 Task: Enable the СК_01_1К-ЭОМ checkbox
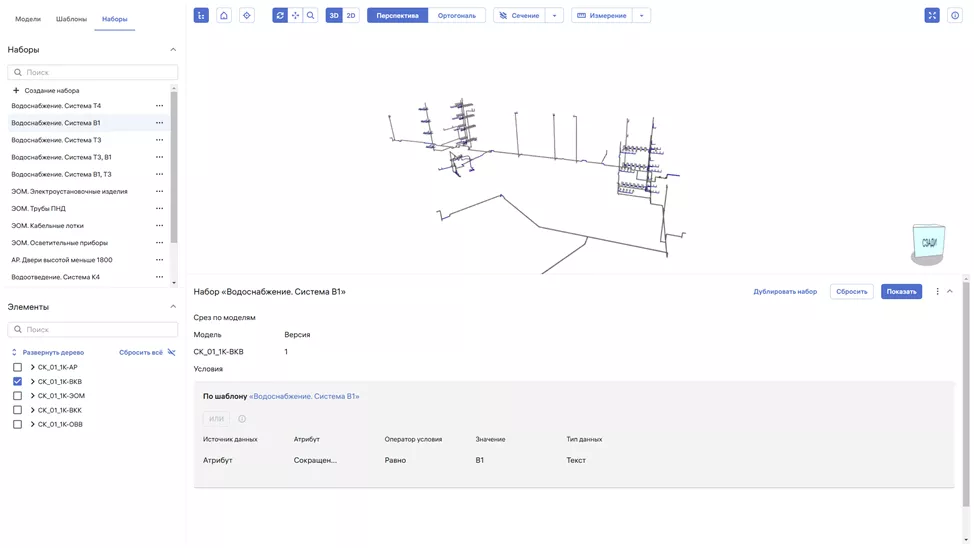(x=17, y=396)
